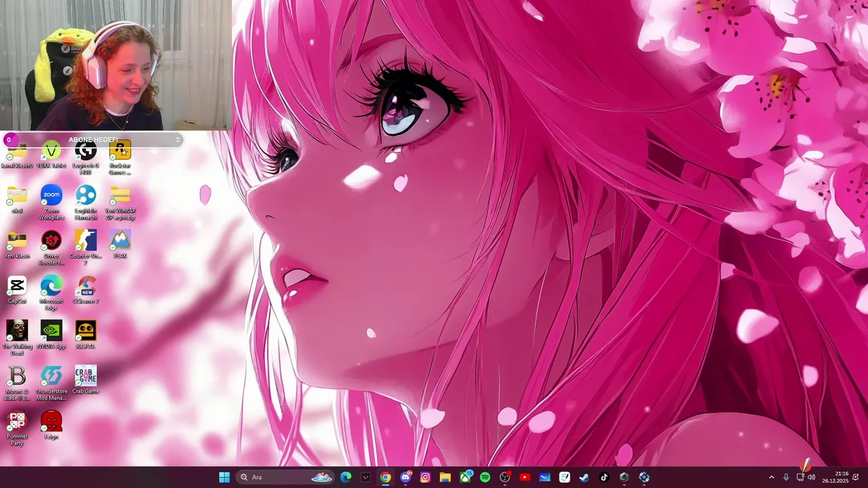
Task: Open the VEIKK Tablet desktop shortcut
Action: [x=52, y=155]
